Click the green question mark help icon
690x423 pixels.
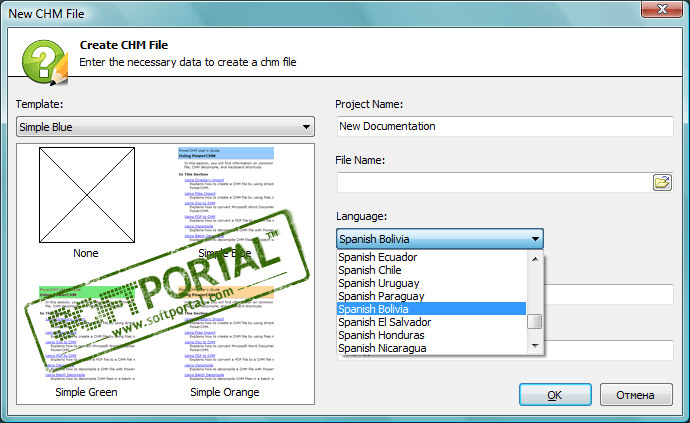pyautogui.click(x=44, y=62)
